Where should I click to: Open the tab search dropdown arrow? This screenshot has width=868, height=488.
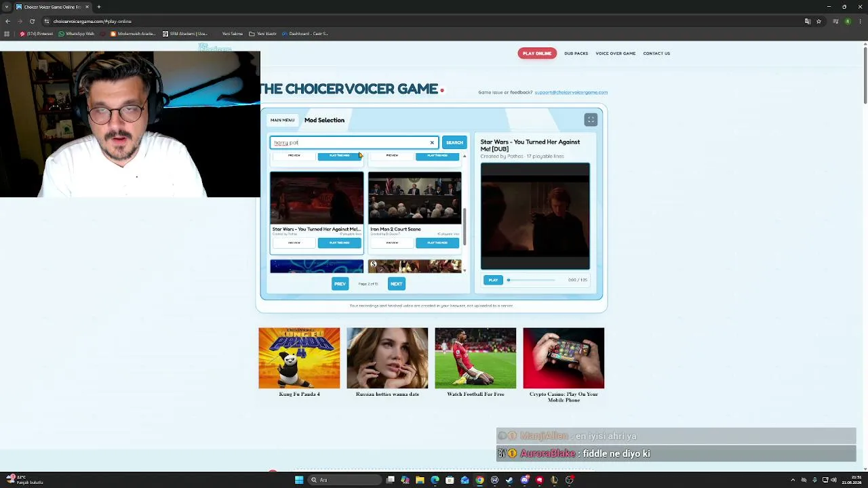coord(7,7)
